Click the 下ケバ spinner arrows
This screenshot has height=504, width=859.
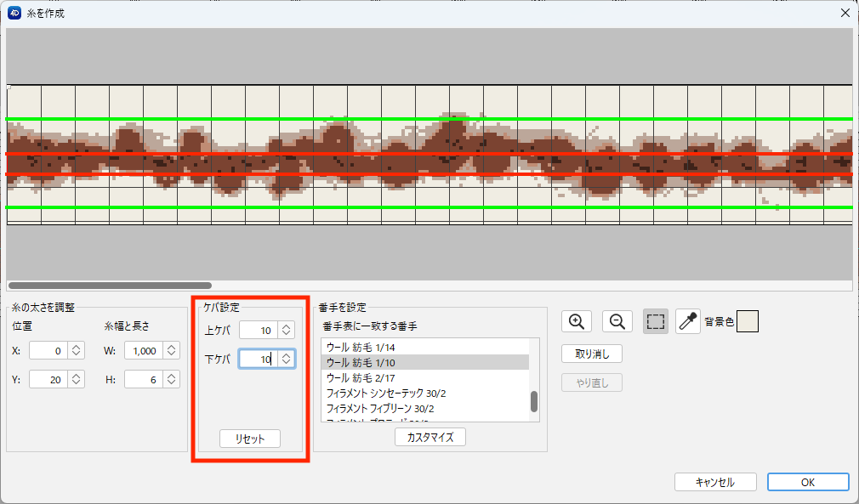click(286, 359)
